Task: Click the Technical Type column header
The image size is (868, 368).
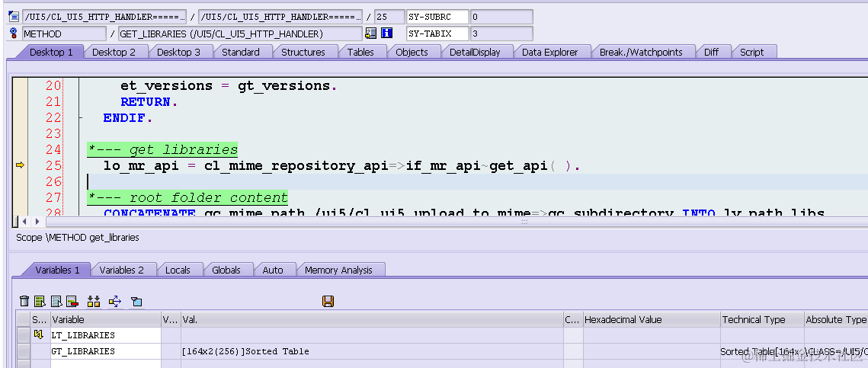Action: click(762, 319)
